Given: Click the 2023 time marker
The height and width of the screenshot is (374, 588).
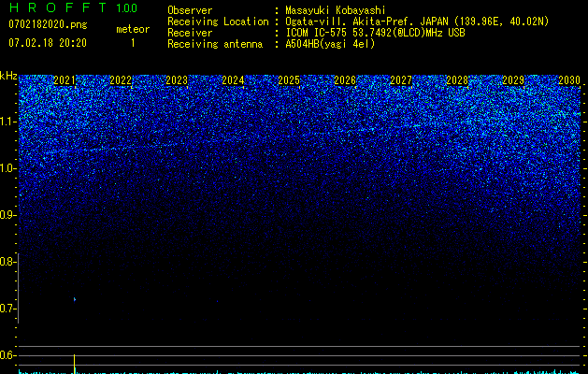Looking at the screenshot, I should 177,80.
